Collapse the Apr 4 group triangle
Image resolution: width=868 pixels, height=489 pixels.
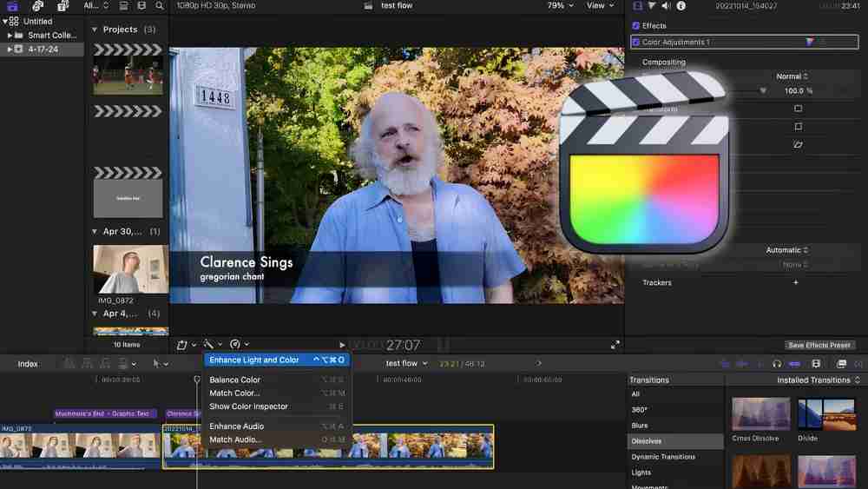coord(94,314)
